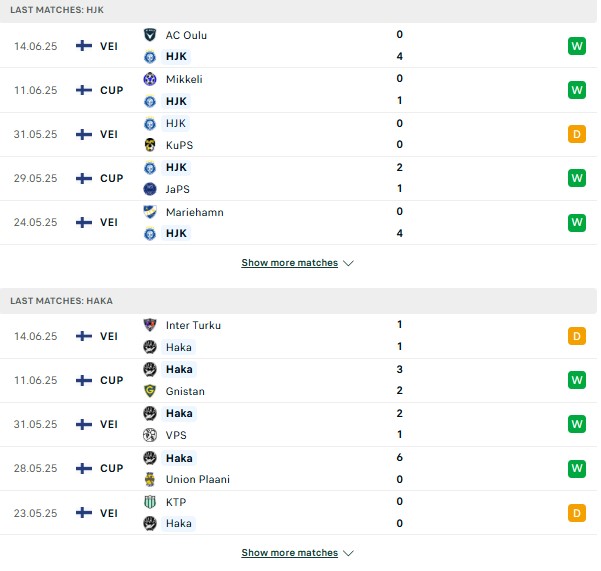Click the AC Oulu team crest

click(150, 35)
